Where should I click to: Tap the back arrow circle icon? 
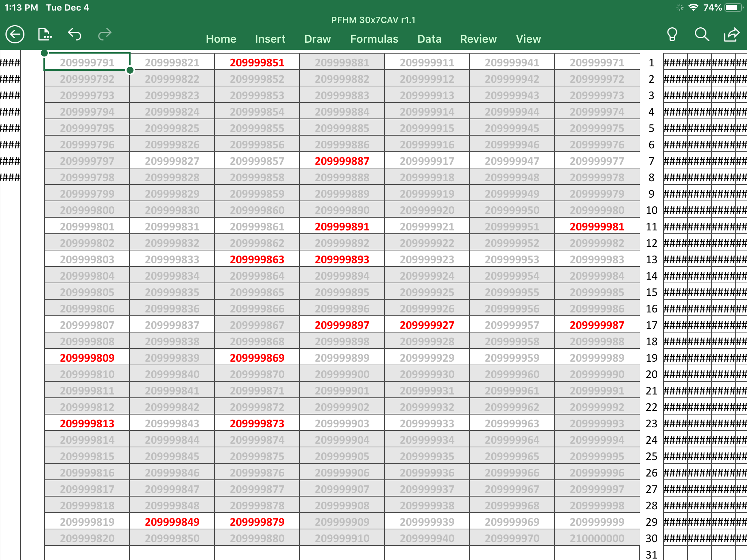[15, 35]
